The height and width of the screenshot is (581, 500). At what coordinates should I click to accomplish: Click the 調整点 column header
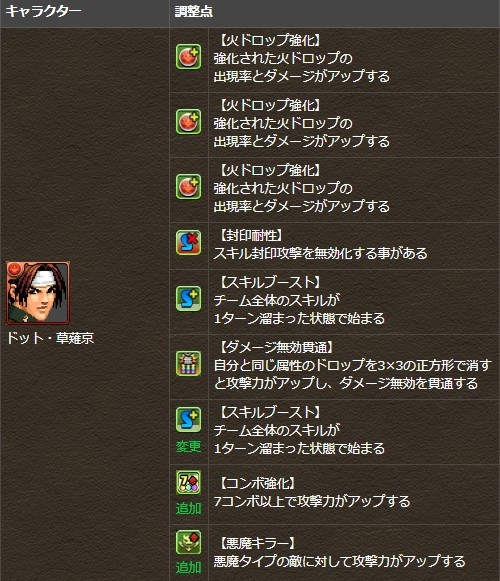pyautogui.click(x=193, y=11)
